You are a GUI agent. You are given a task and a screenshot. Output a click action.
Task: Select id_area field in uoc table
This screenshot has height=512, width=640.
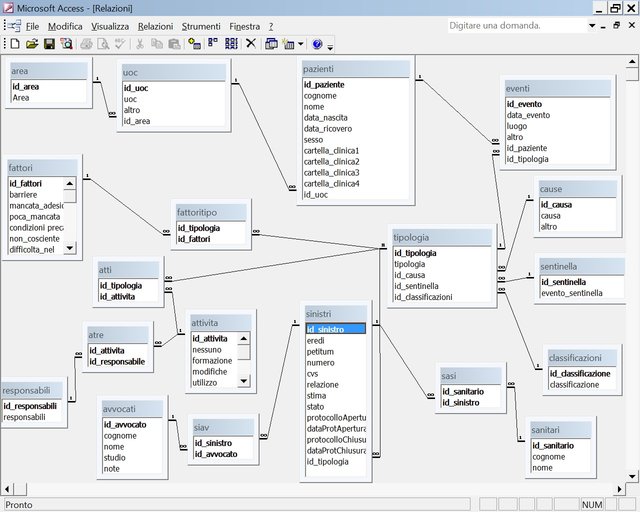[137, 121]
